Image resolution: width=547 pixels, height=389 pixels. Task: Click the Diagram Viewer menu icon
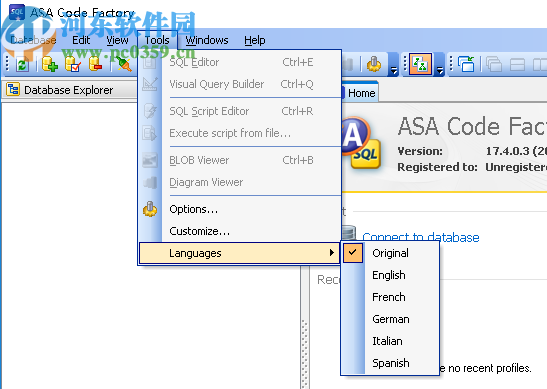(x=150, y=182)
